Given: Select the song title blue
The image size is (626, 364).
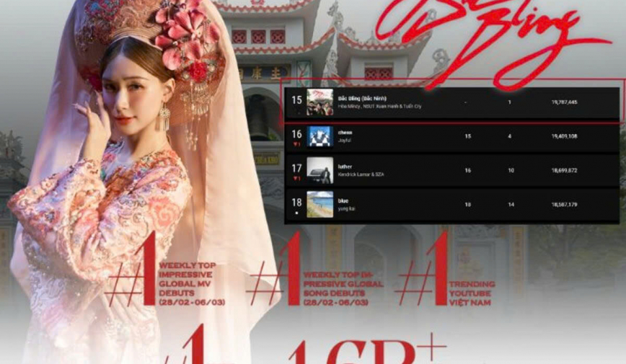Looking at the screenshot, I should click(343, 201).
